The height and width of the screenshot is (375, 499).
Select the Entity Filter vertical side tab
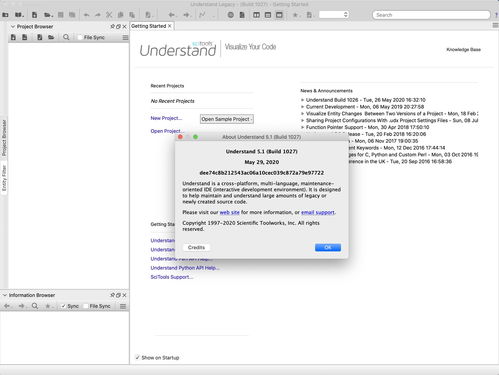[4, 178]
